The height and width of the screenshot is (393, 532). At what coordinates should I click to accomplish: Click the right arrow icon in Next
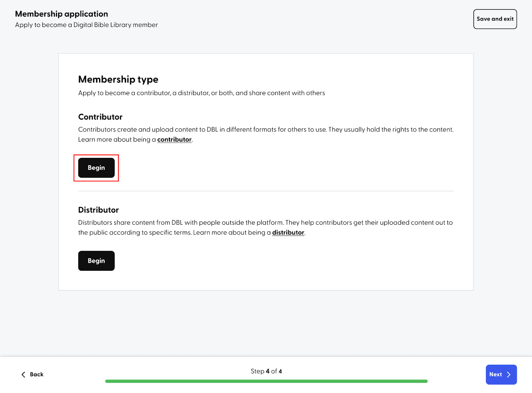tap(509, 374)
